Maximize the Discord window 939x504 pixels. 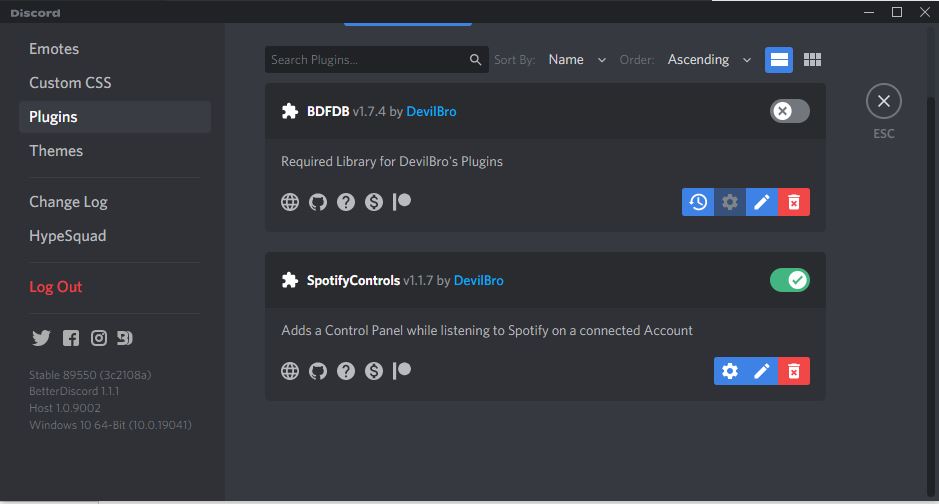pos(896,12)
